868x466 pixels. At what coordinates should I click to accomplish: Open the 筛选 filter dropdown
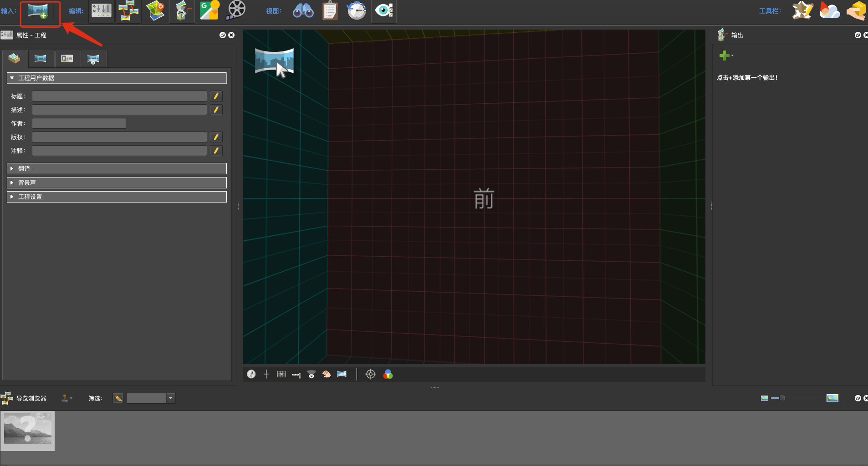coord(170,398)
